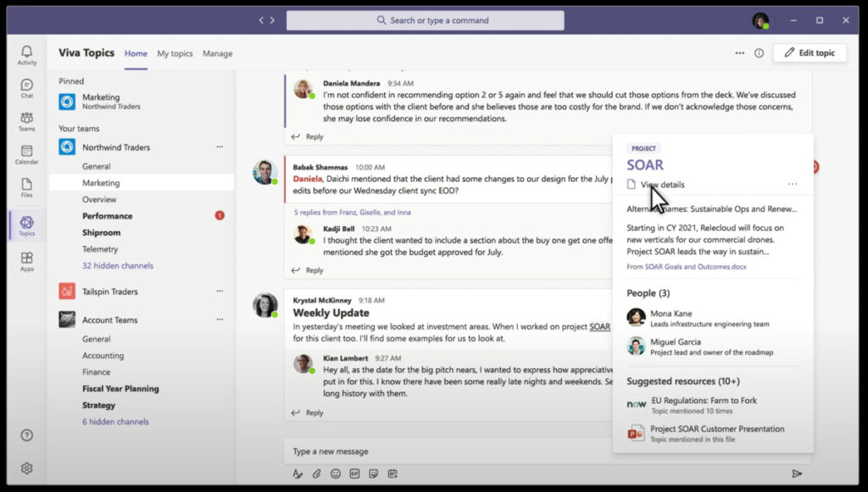Switch to the Home tab

[x=136, y=53]
